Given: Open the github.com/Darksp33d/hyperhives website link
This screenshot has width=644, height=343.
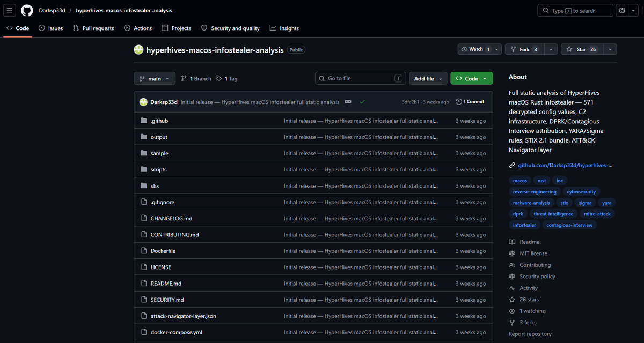Looking at the screenshot, I should pos(565,165).
